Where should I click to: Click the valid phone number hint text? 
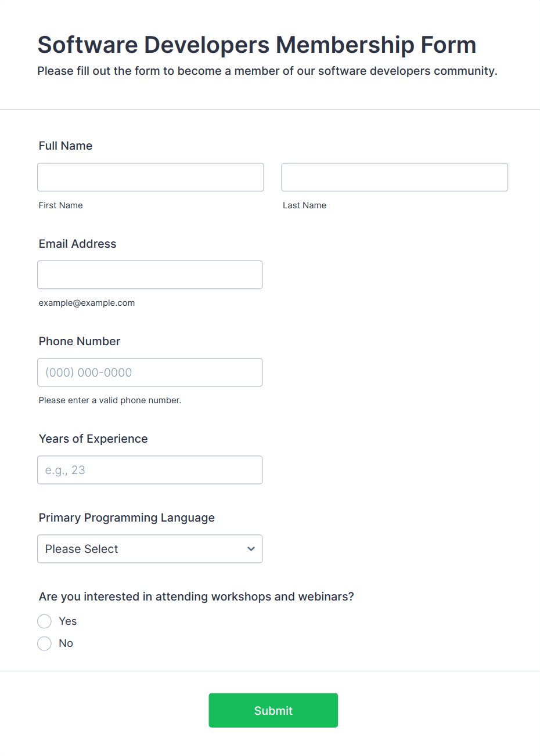pos(110,400)
